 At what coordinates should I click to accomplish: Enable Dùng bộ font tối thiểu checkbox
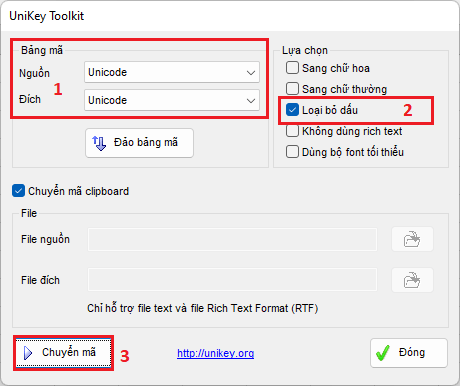click(x=292, y=152)
